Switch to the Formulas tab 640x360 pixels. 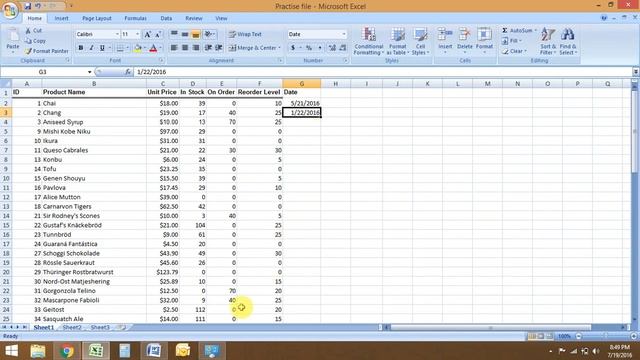tap(136, 18)
